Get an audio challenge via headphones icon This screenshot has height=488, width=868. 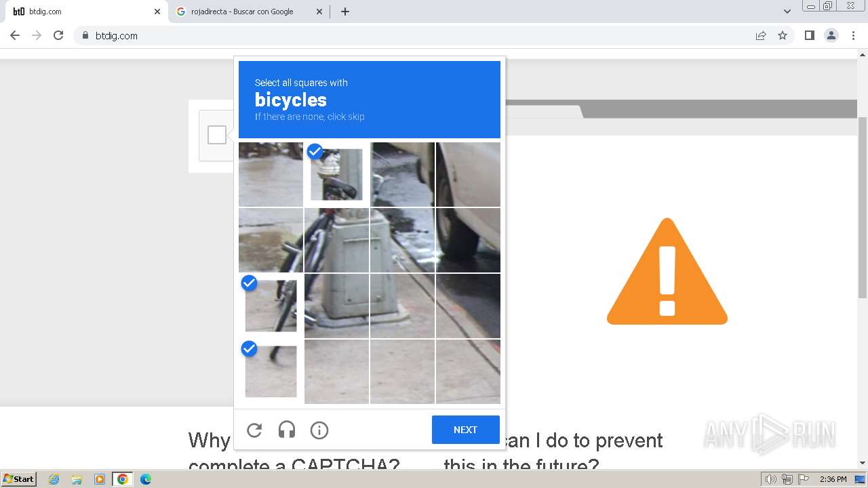coord(287,430)
